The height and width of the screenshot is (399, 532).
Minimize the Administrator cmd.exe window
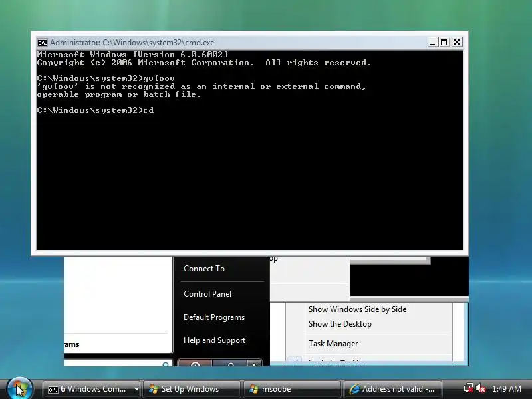tap(432, 43)
